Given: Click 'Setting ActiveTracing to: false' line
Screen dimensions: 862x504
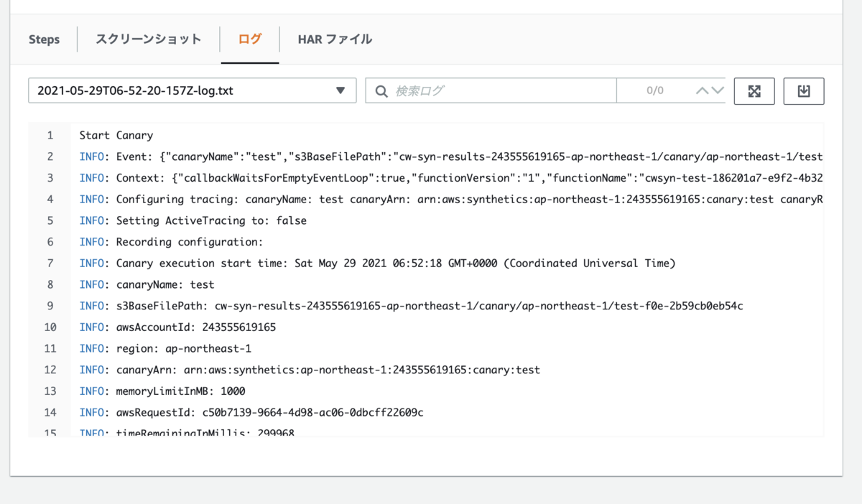Looking at the screenshot, I should click(x=193, y=220).
